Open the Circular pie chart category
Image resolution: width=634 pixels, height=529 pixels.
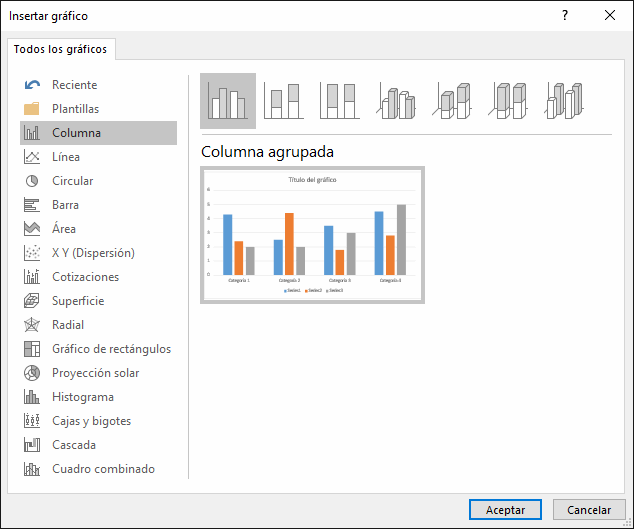72,181
